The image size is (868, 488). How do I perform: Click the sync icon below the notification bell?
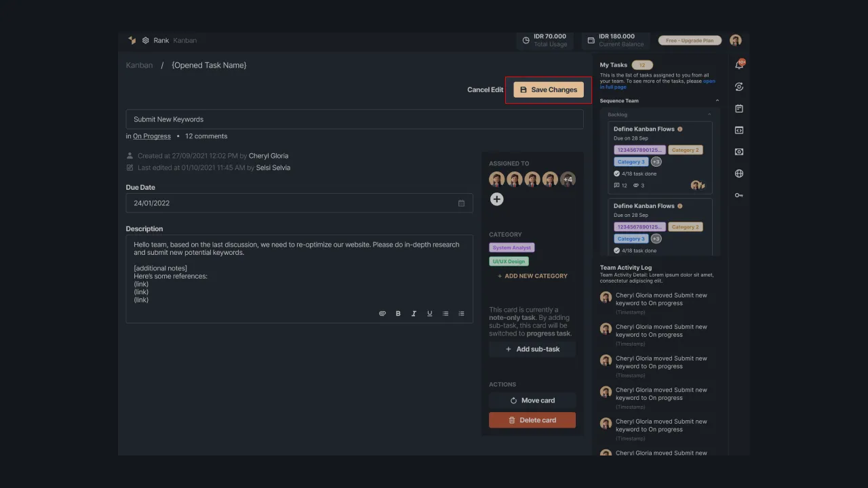pyautogui.click(x=739, y=87)
